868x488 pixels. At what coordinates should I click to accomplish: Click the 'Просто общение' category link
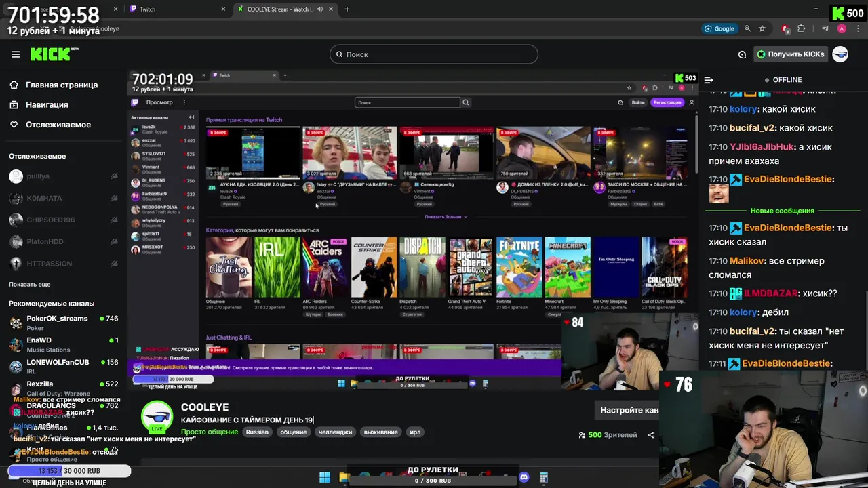click(210, 432)
